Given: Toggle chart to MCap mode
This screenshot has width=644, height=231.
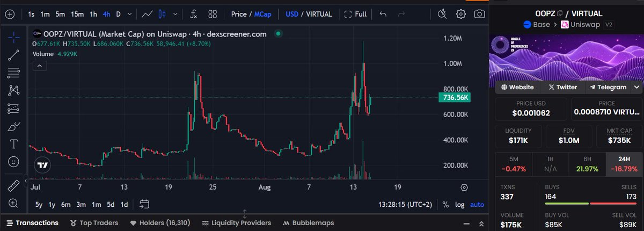Looking at the screenshot, I should coord(263,14).
